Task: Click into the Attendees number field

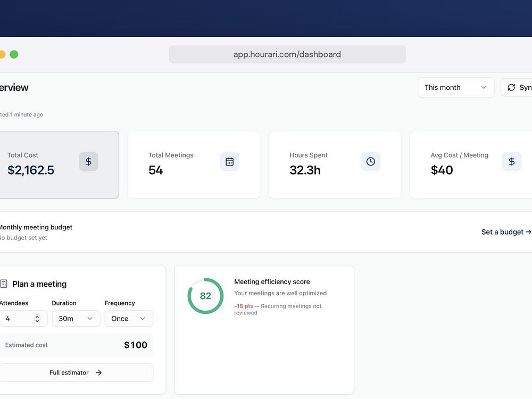Action: pyautogui.click(x=23, y=319)
